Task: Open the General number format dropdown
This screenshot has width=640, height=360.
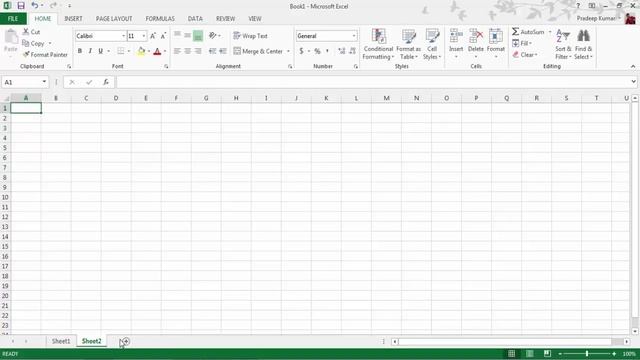Action: [x=354, y=36]
